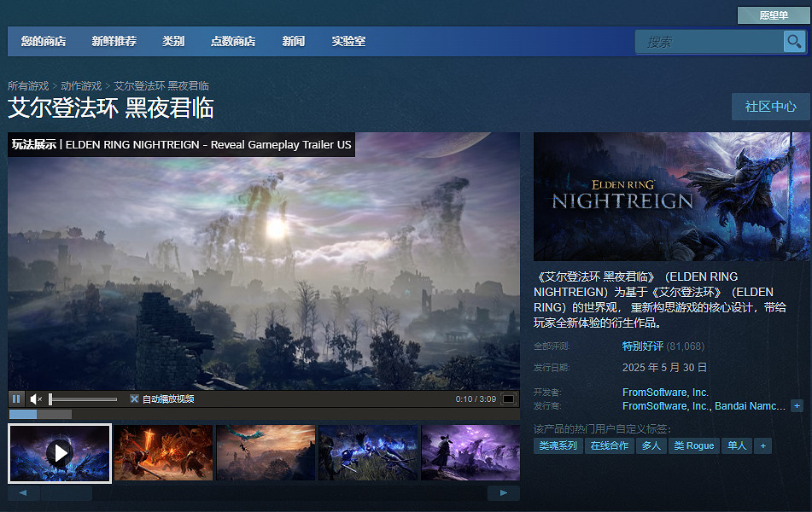
Task: Open the 社区中心 for this game
Action: coord(770,107)
